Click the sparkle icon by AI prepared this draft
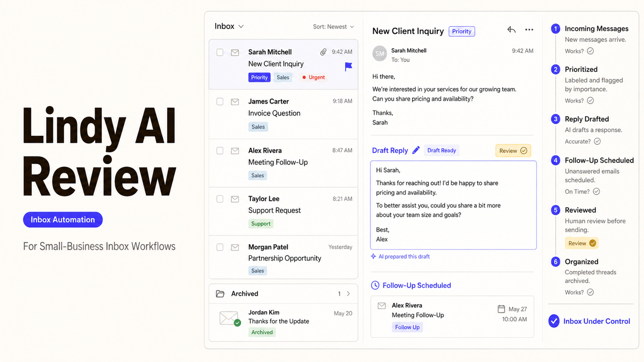The height and width of the screenshot is (362, 644). [373, 256]
